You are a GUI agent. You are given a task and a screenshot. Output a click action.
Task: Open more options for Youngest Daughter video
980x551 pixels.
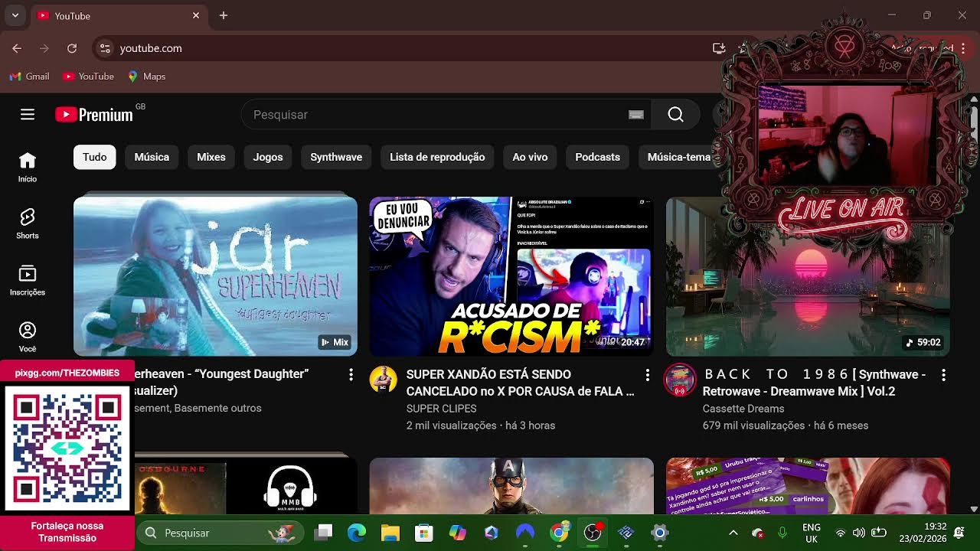click(x=351, y=374)
